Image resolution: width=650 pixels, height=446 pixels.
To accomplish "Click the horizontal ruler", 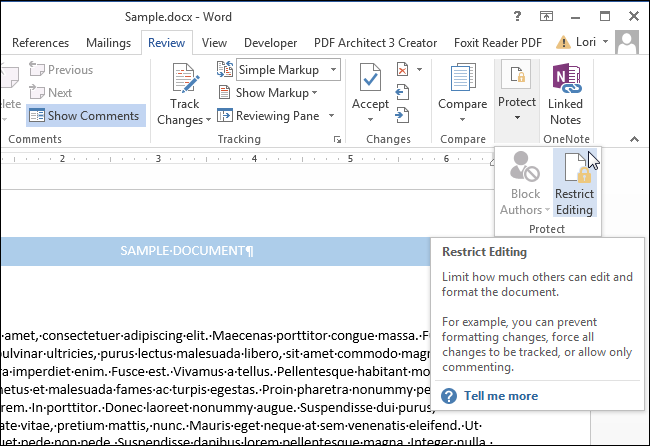I will 250,158.
